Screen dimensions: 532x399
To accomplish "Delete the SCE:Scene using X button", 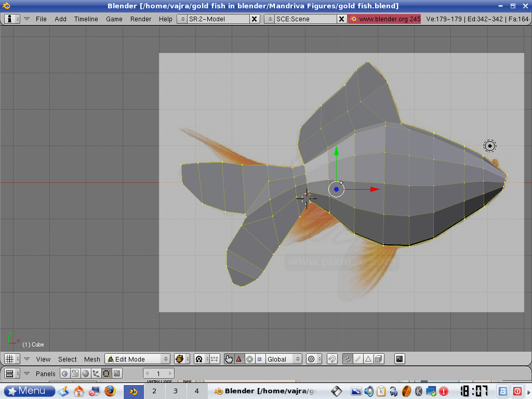I will 341,19.
